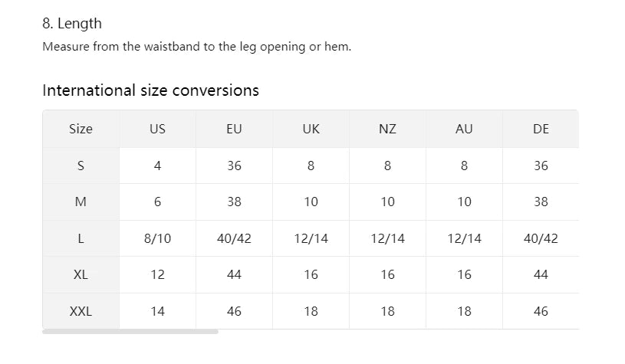Click the UK value for size XXL

pyautogui.click(x=311, y=311)
